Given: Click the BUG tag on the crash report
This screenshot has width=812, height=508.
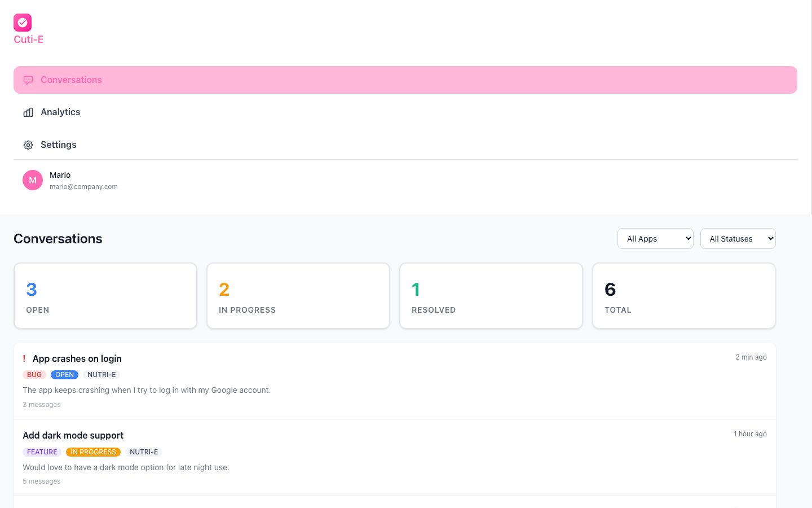Looking at the screenshot, I should click(34, 374).
